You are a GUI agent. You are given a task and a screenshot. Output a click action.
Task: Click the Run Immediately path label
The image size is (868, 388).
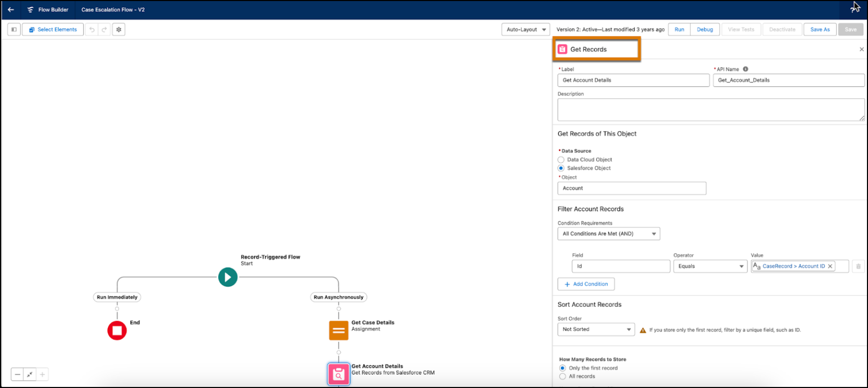tap(117, 298)
